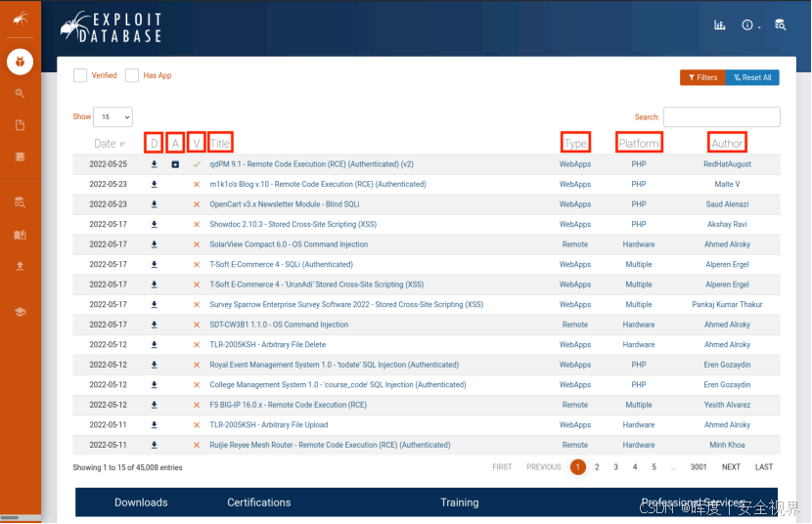Download the T-Soft E-Commerce 4 SQLi exploit
Image resolution: width=812 pixels, height=524 pixels.
(154, 264)
